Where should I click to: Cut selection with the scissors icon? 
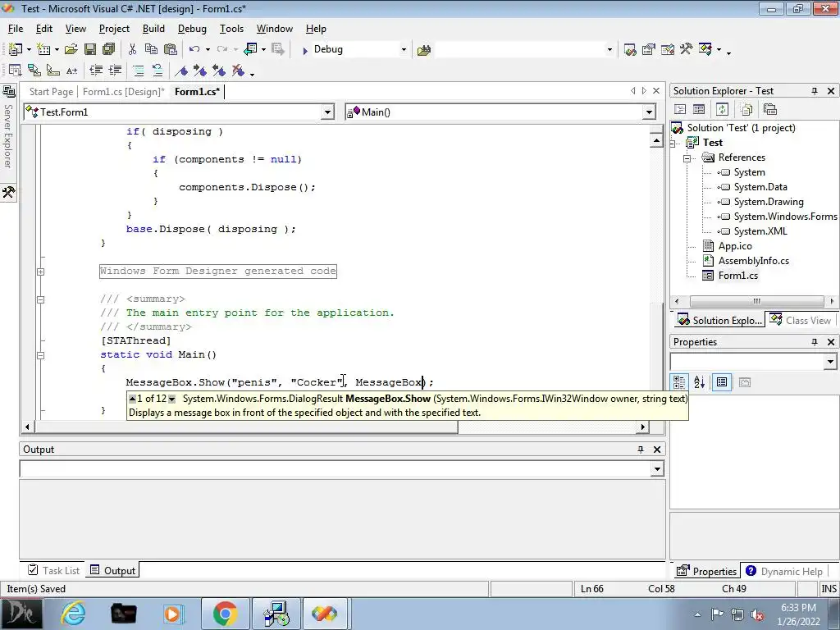tap(132, 49)
